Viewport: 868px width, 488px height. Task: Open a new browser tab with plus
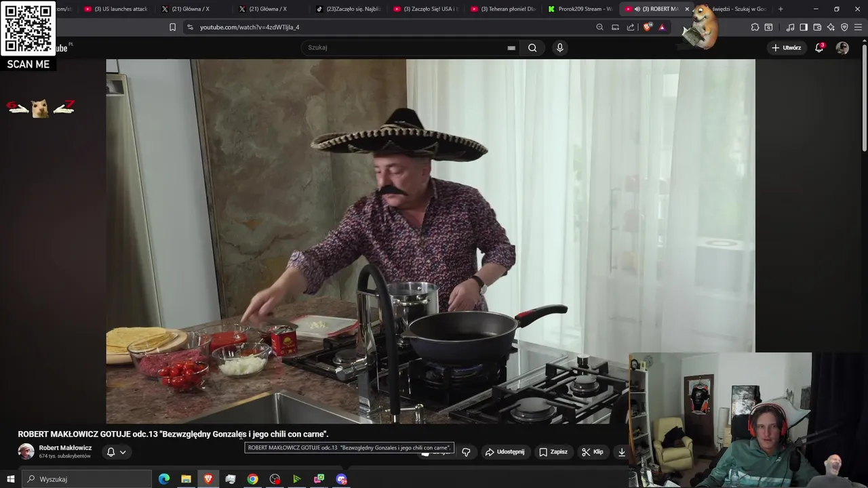[x=781, y=9]
